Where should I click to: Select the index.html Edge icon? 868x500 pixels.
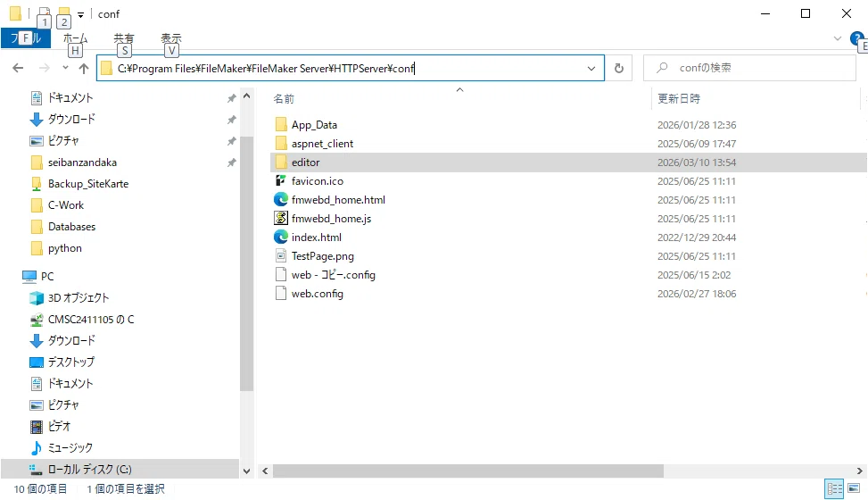click(x=281, y=237)
